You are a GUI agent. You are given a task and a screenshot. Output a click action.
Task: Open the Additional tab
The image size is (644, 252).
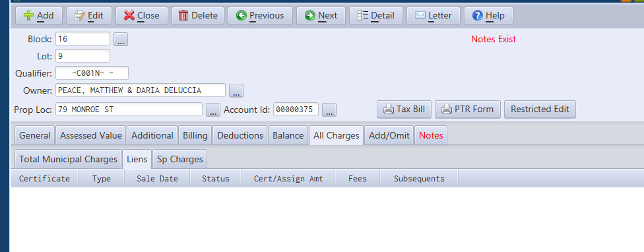(152, 135)
